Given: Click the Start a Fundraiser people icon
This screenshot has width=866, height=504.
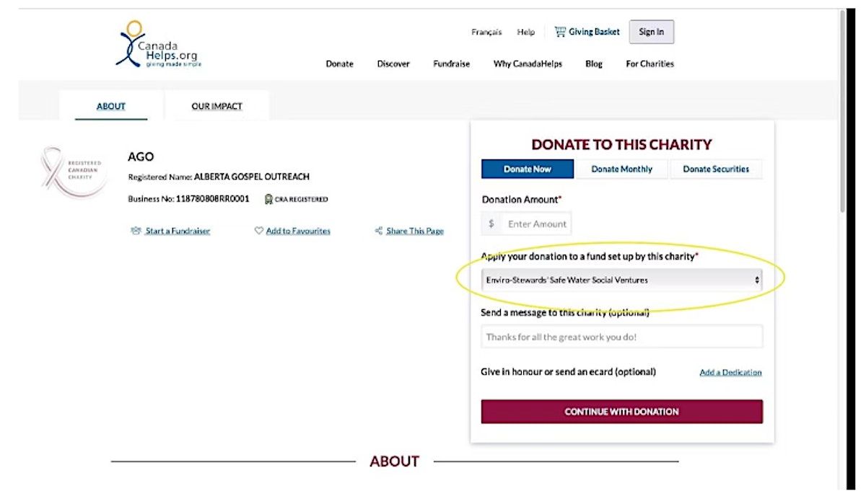Looking at the screenshot, I should [x=136, y=231].
